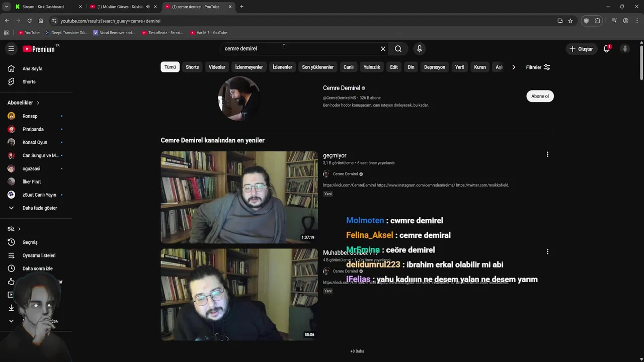The width and height of the screenshot is (644, 362).
Task: Click the geçmiyor video thumbnail
Action: (x=239, y=197)
